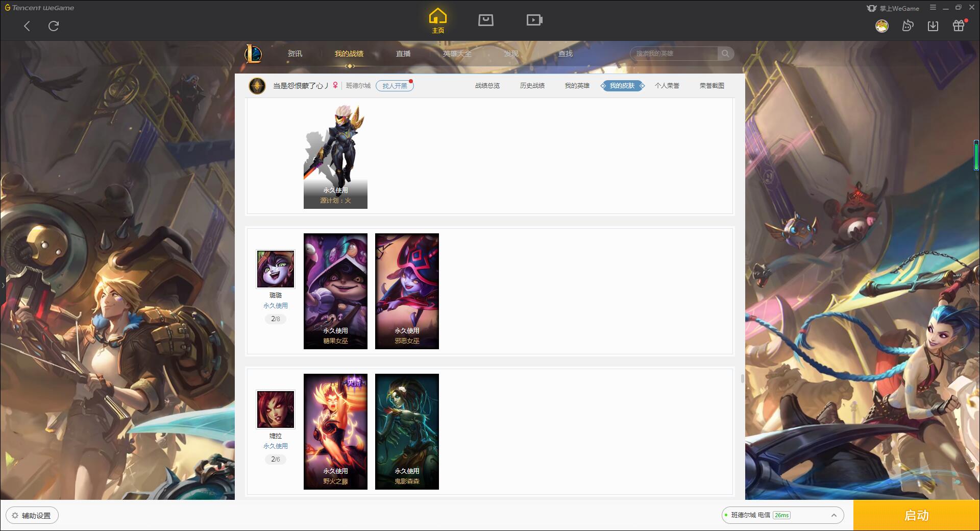Open the 主页 home icon
Viewport: 980px width, 531px height.
[438, 21]
